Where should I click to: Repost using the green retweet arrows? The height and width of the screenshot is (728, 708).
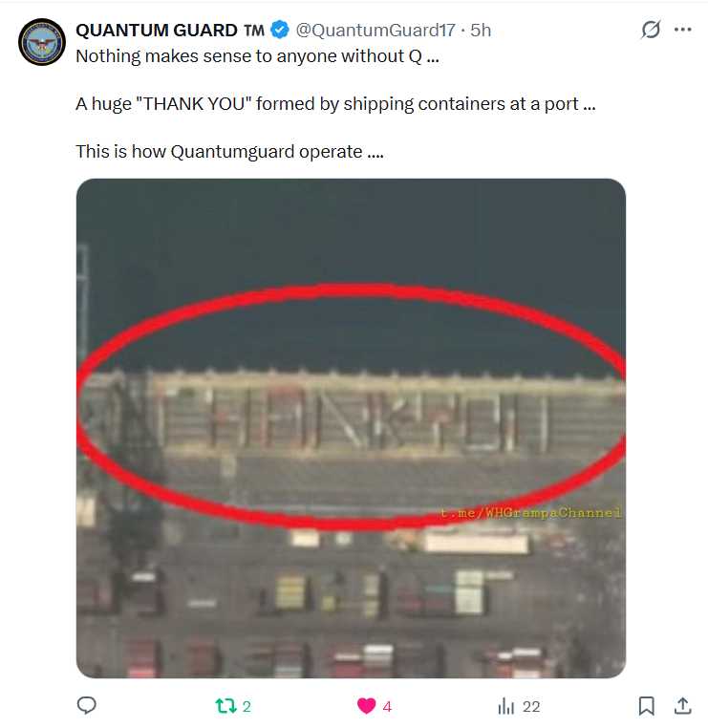225,706
